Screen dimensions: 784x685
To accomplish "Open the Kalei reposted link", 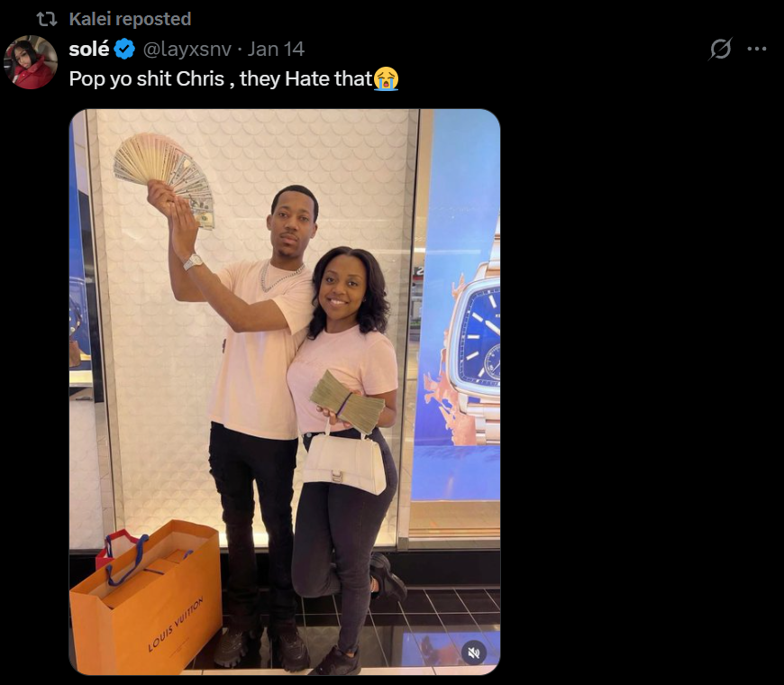I will click(x=130, y=19).
